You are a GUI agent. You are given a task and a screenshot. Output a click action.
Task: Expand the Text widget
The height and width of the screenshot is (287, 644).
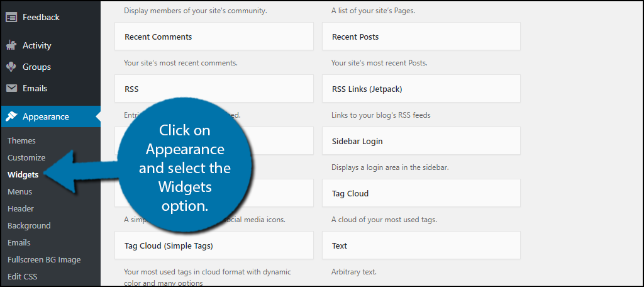pyautogui.click(x=421, y=245)
